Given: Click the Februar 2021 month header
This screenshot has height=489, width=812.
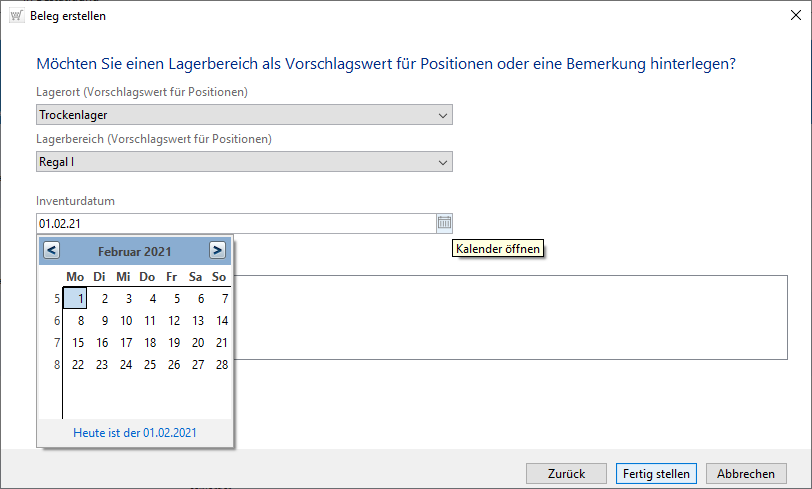Looking at the screenshot, I should (x=135, y=251).
